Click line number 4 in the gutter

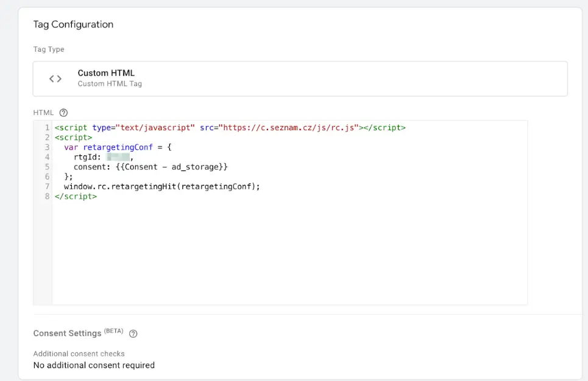47,158
